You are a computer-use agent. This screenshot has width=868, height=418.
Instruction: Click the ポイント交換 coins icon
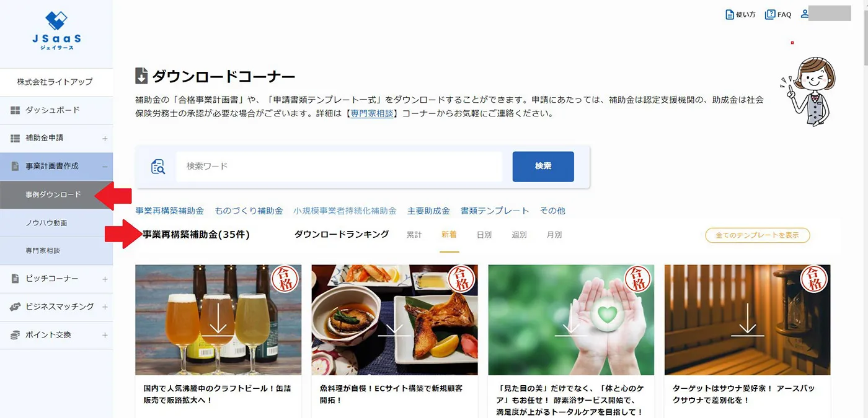15,335
